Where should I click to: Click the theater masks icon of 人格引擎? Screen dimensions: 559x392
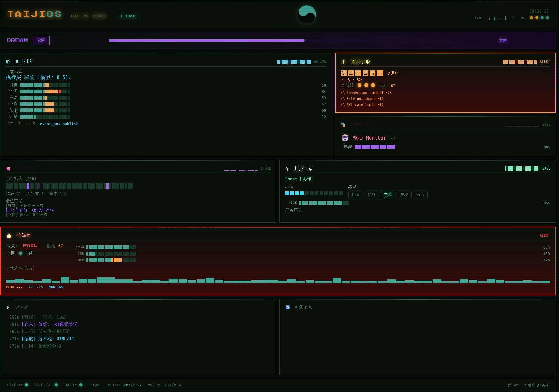point(343,124)
